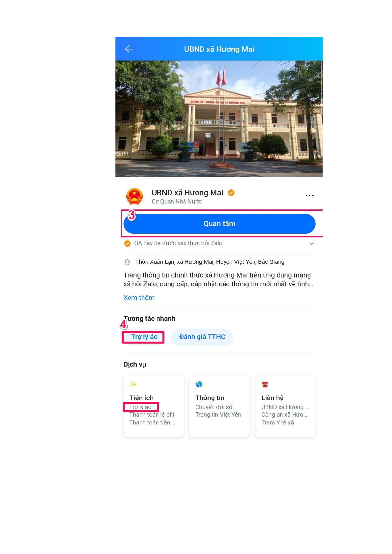Tap the orange verified badge beside name
Screen dimensions: 392x554
pos(231,193)
